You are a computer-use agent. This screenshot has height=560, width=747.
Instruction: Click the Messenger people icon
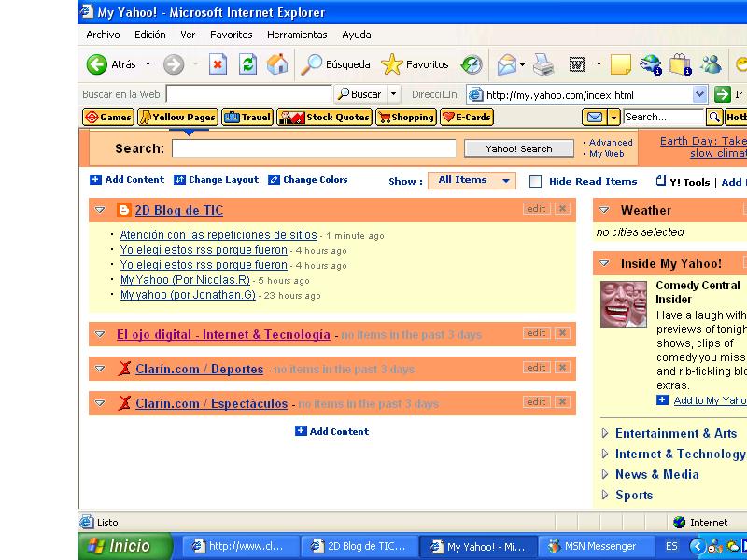[x=712, y=64]
